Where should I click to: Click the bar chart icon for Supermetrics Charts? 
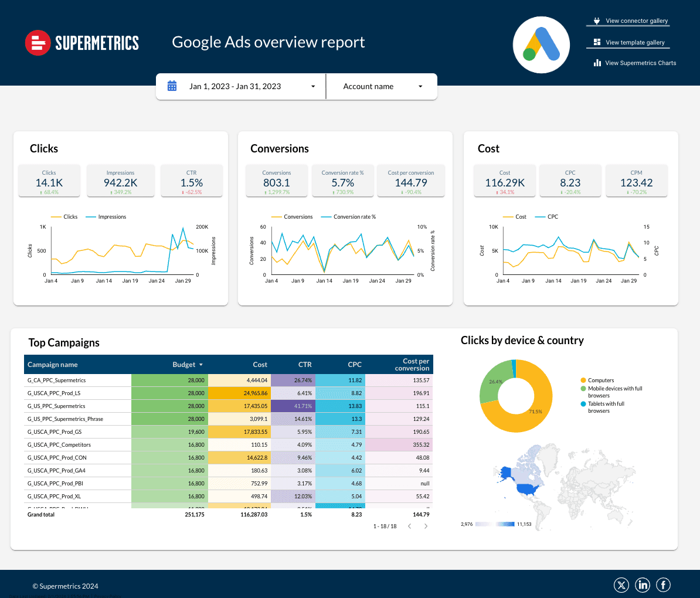pyautogui.click(x=597, y=63)
